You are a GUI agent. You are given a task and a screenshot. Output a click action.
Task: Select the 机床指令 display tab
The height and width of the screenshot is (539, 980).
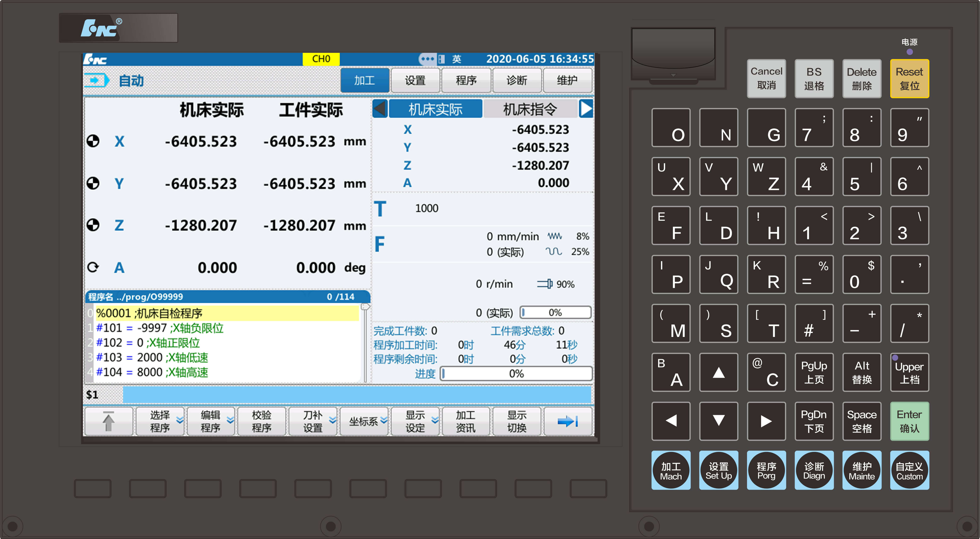(530, 109)
